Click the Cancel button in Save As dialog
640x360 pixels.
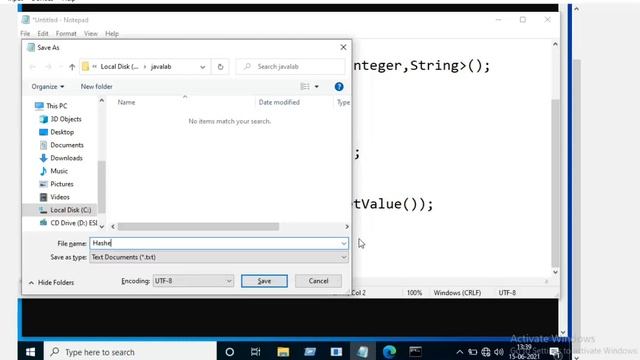click(x=318, y=281)
